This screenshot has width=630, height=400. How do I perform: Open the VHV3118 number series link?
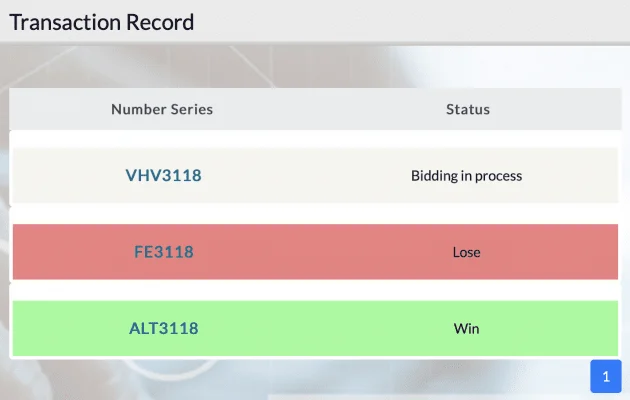point(164,176)
